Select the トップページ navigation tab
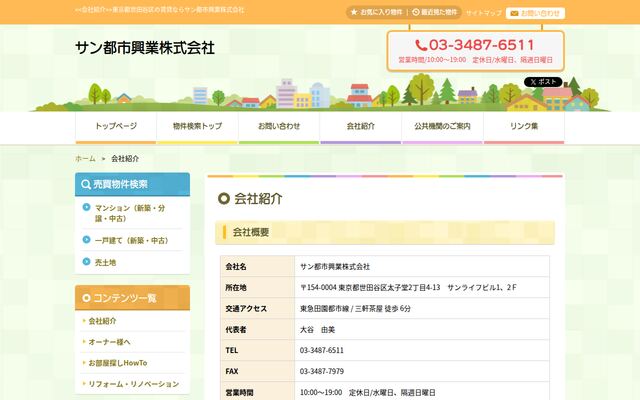Screen dimensions: 640x400 coord(116,127)
